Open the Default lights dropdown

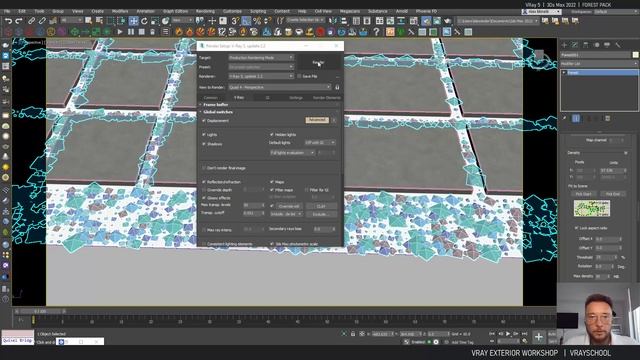click(x=320, y=142)
